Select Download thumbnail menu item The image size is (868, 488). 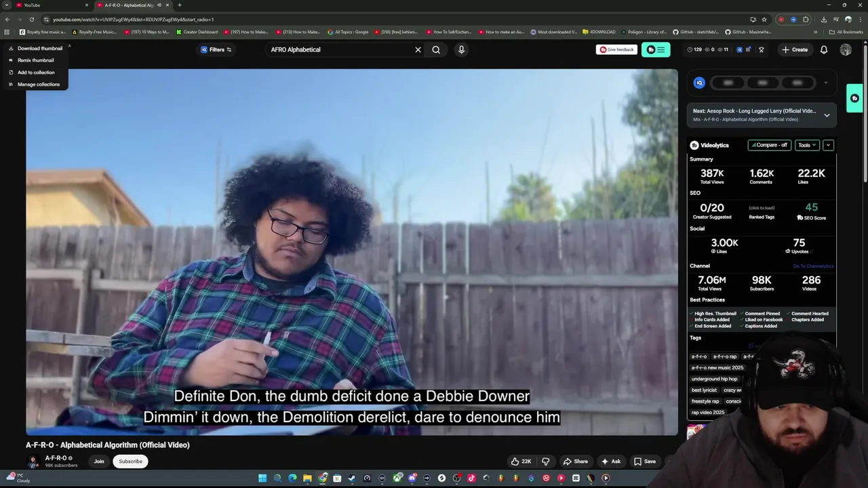pos(35,48)
